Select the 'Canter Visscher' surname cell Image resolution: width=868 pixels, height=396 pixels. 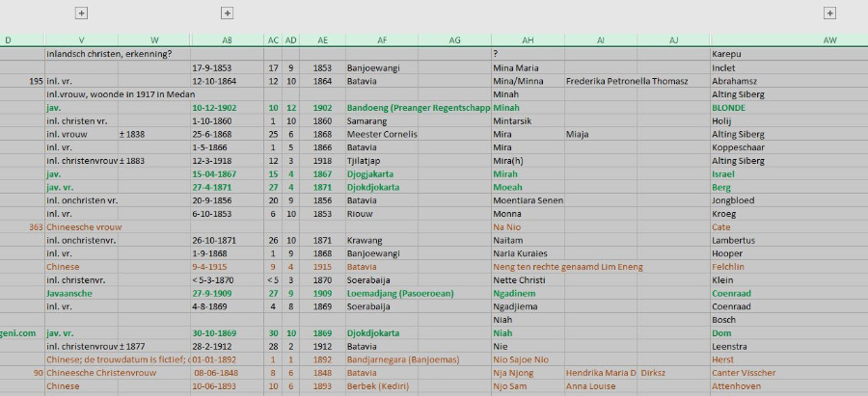pyautogui.click(x=744, y=373)
